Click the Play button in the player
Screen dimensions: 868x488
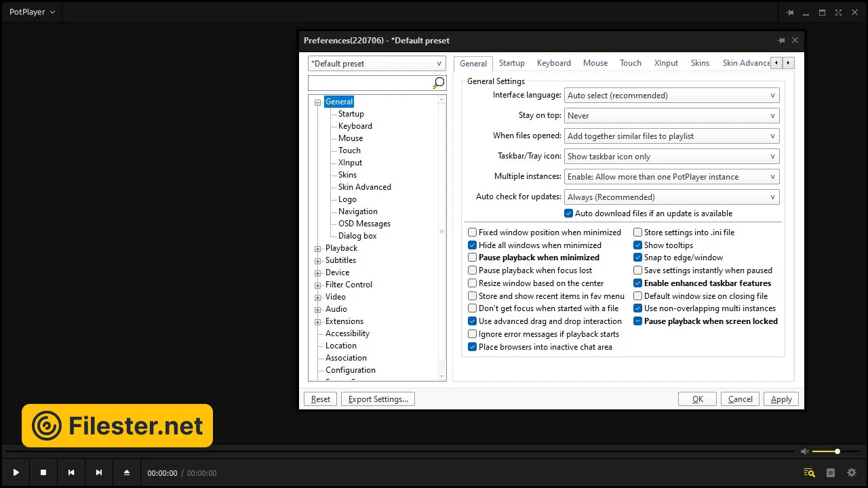click(16, 472)
